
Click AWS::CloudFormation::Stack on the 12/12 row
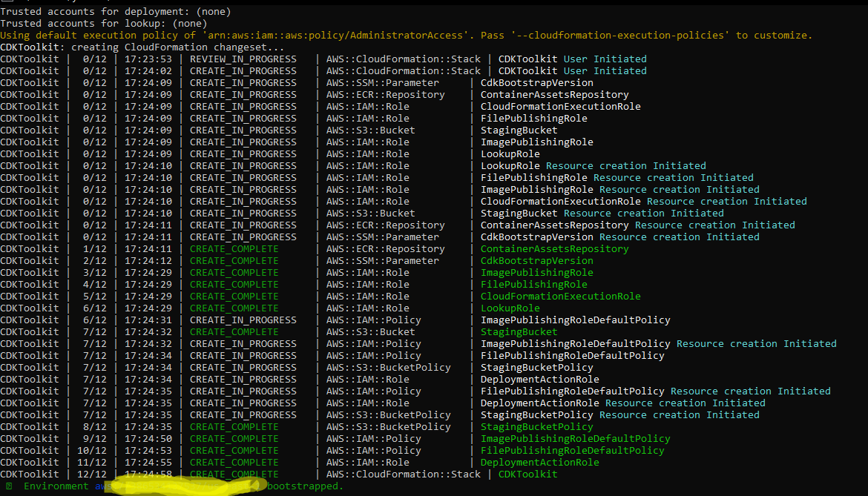coord(404,474)
